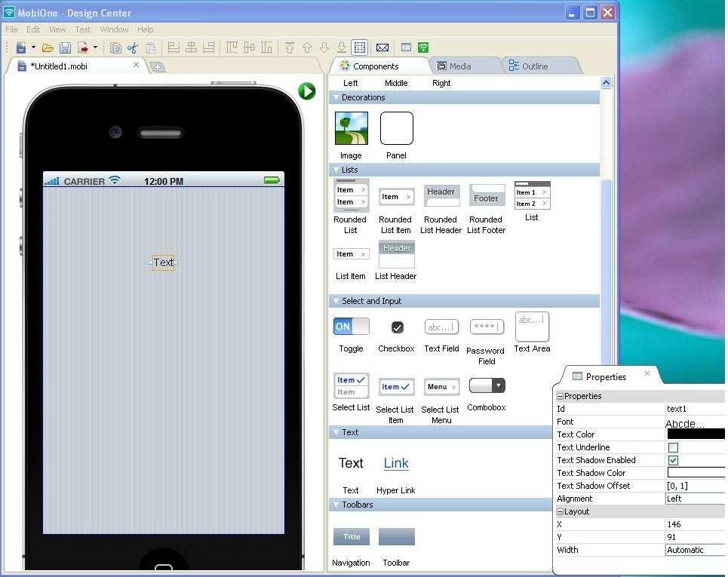Click the Cut scissors icon

click(133, 48)
